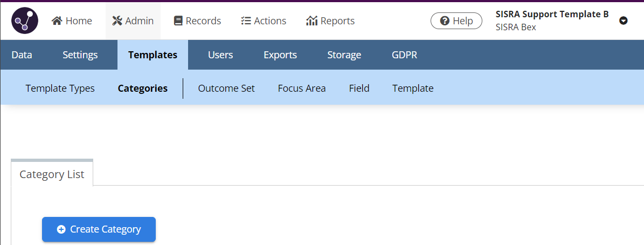Expand the account dropdown arrow
Screen dimensions: 644x245
coord(624,21)
